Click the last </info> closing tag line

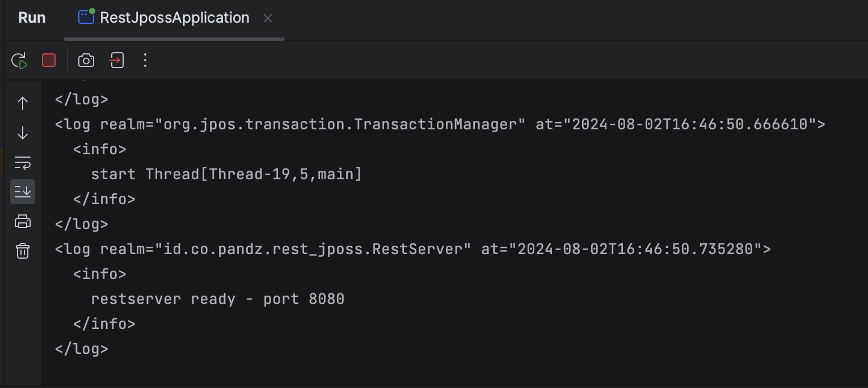[x=104, y=324]
